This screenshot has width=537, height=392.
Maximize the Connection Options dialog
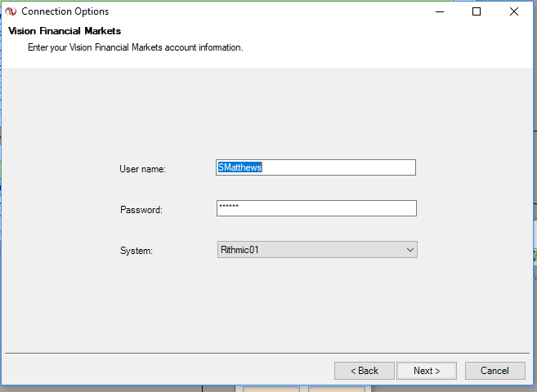(477, 11)
